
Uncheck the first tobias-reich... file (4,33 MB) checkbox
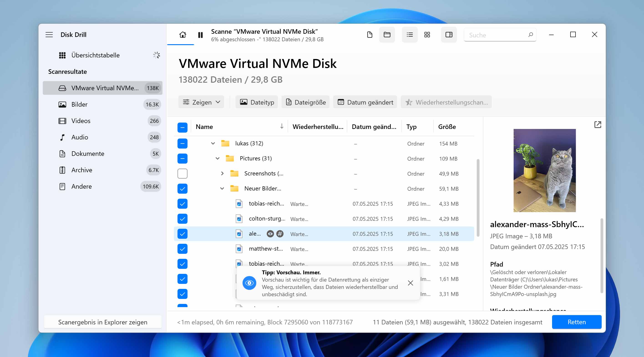[x=182, y=203]
